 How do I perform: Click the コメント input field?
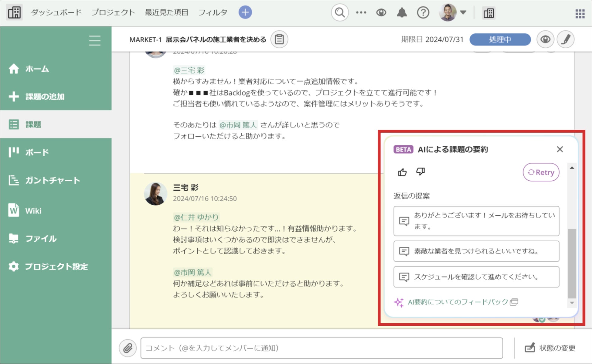(321, 348)
